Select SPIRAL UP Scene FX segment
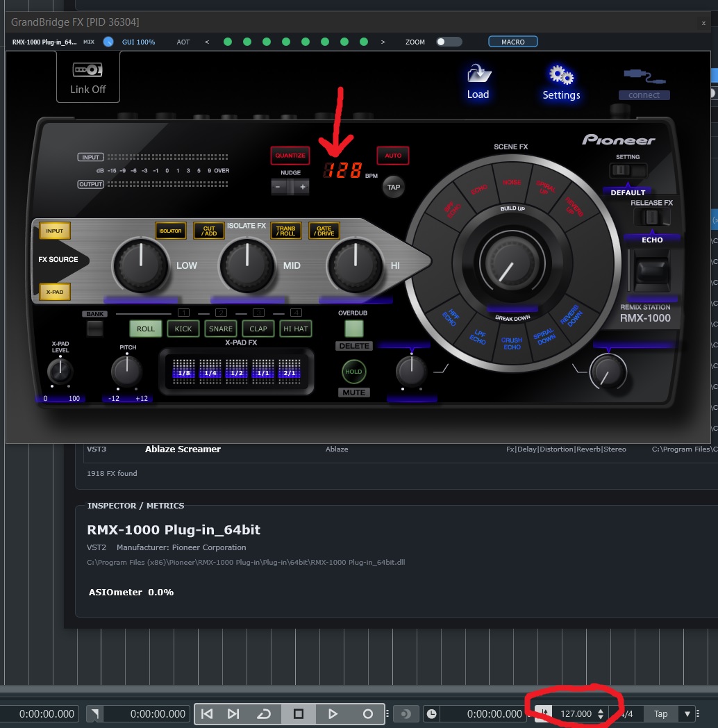718x728 pixels. 546,188
